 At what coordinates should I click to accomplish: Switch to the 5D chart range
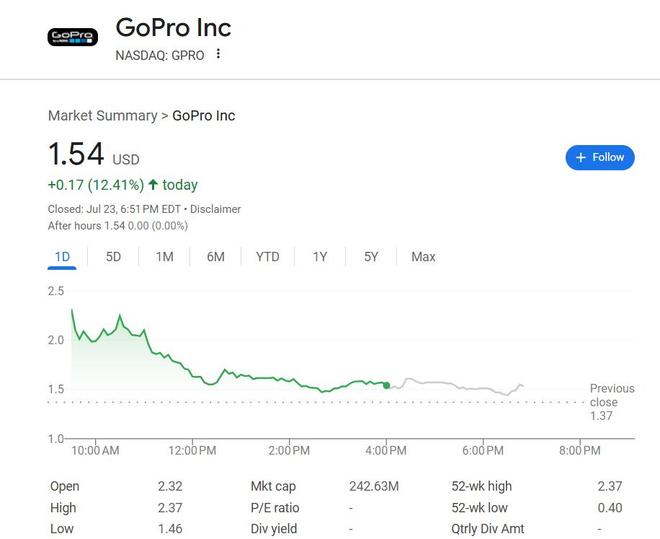click(113, 257)
